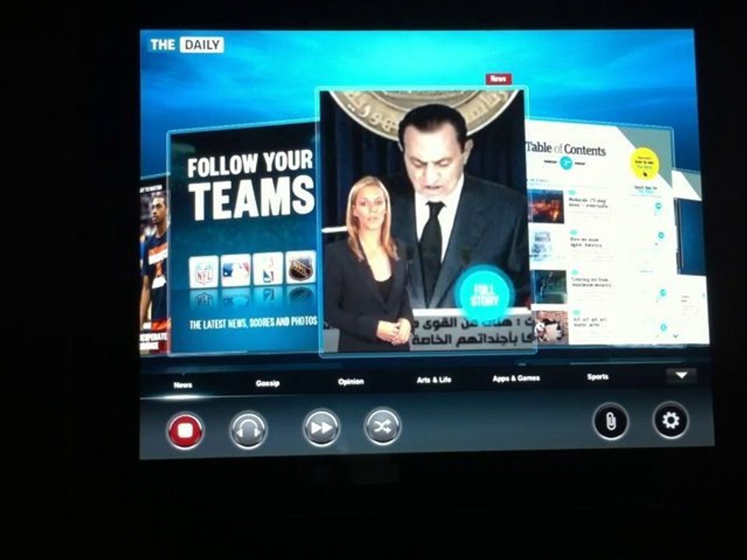Tap the MLB league icon

click(236, 270)
